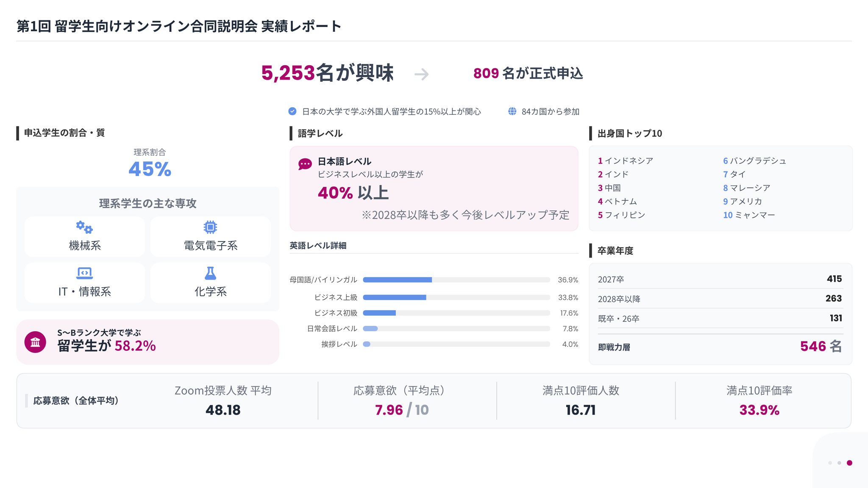Viewport: 868px width, 488px height.
Task: Click the globe icon next to 84カ国から参加
Action: tap(512, 111)
